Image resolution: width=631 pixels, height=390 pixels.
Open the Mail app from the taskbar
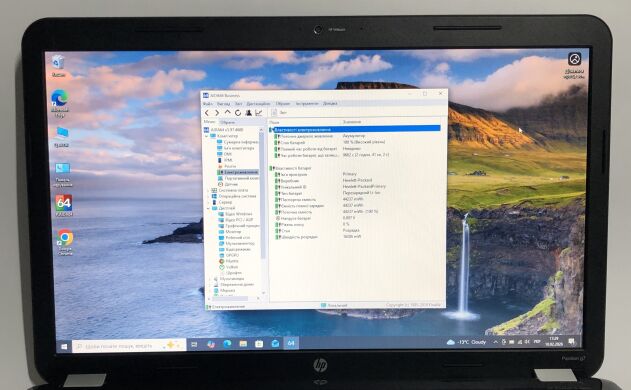point(275,343)
